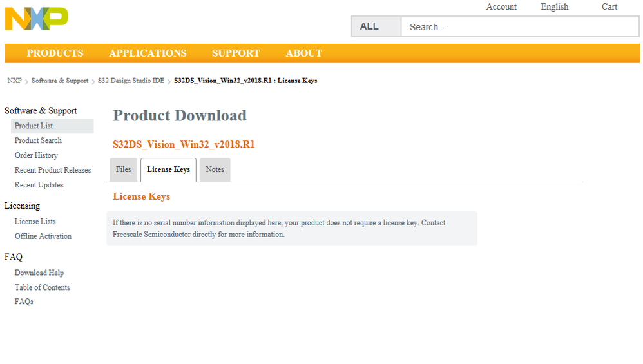Click the orange License Keys heading
Image resolution: width=643 pixels, height=364 pixels.
tap(142, 196)
